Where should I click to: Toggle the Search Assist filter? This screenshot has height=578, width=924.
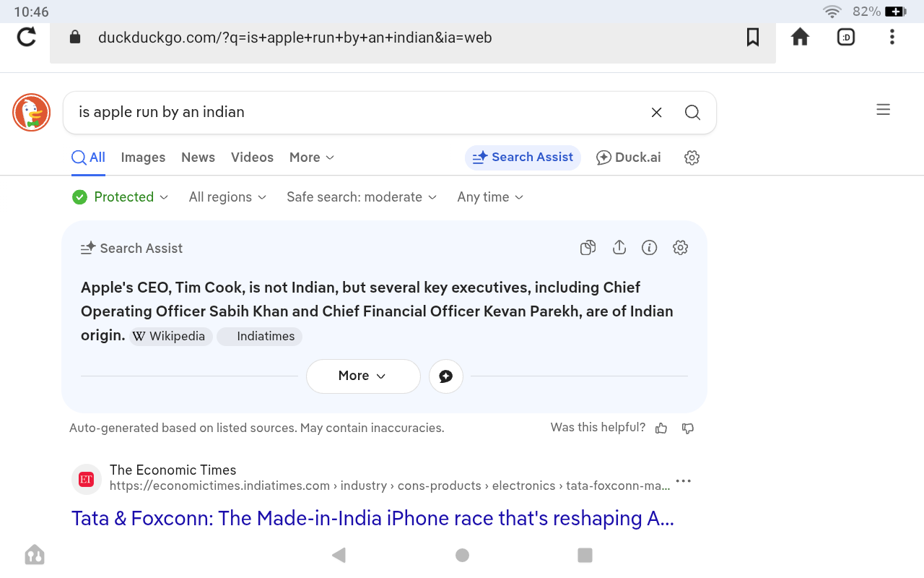click(523, 158)
